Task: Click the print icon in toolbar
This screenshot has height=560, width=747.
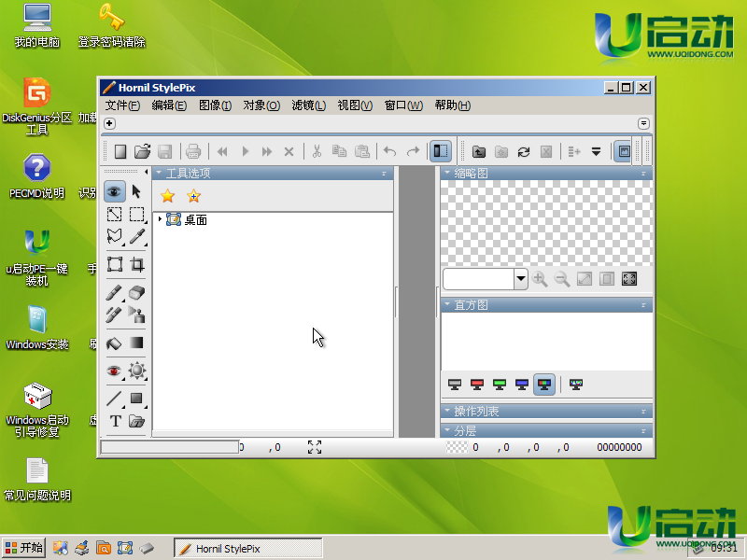Action: [193, 151]
